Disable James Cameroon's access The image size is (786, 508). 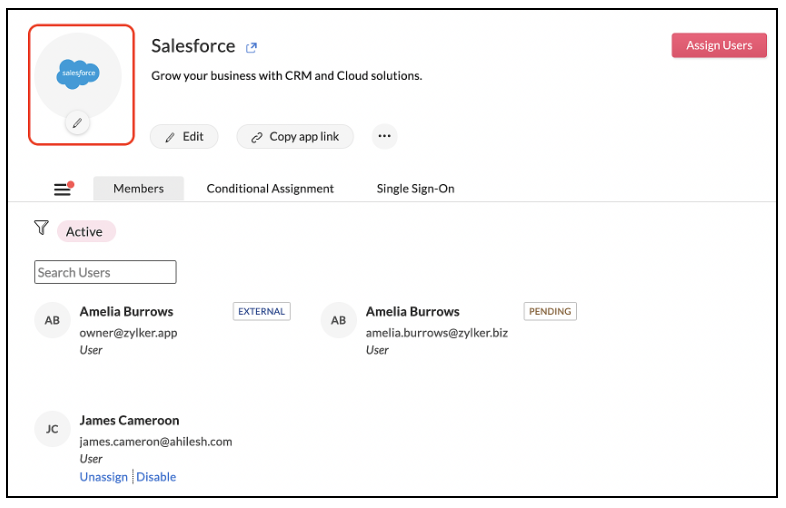tap(156, 477)
